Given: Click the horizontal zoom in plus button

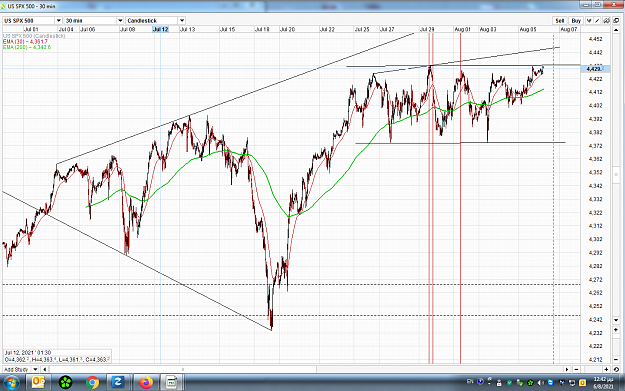Looking at the screenshot, I should [606, 369].
